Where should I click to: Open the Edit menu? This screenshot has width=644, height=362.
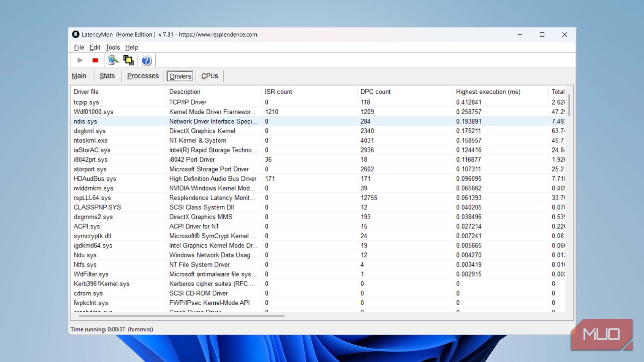coord(95,47)
